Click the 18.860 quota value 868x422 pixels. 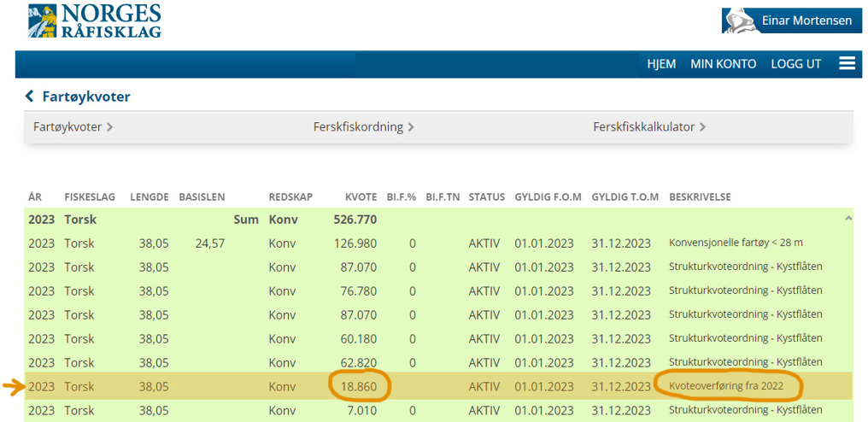pos(359,386)
